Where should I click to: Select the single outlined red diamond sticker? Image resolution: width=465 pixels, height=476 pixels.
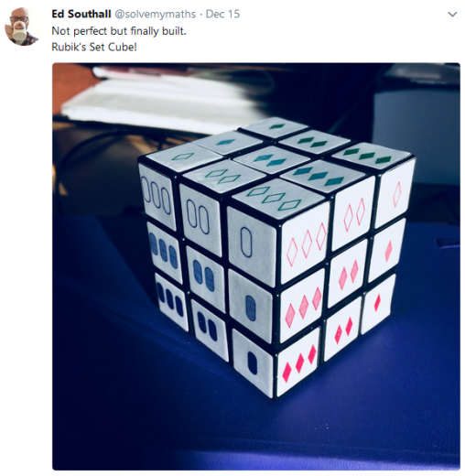396,192
